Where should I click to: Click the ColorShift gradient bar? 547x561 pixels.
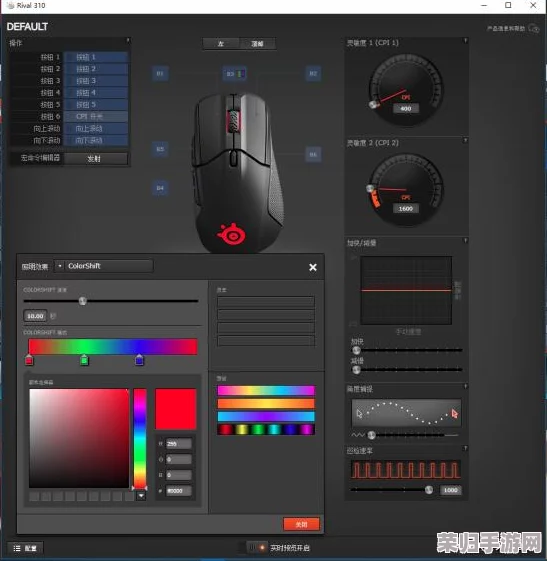(113, 347)
